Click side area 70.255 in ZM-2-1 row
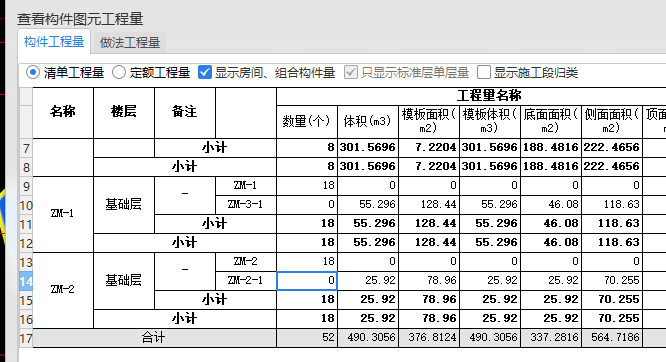 pos(612,281)
